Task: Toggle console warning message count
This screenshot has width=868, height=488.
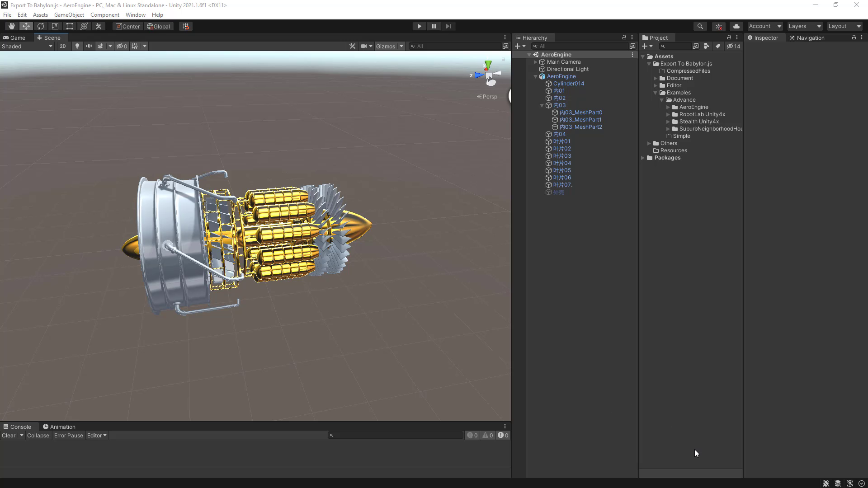Action: [x=488, y=435]
